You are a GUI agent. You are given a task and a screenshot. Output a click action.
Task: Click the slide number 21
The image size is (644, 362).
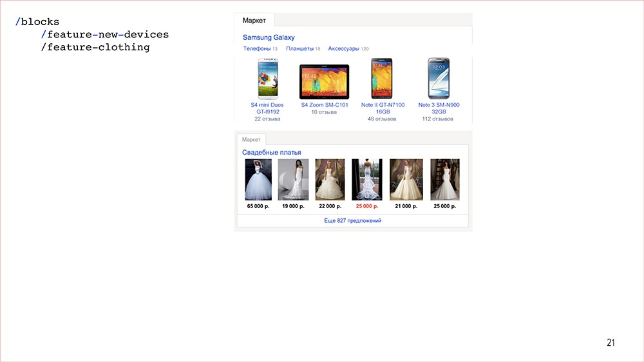point(611,342)
